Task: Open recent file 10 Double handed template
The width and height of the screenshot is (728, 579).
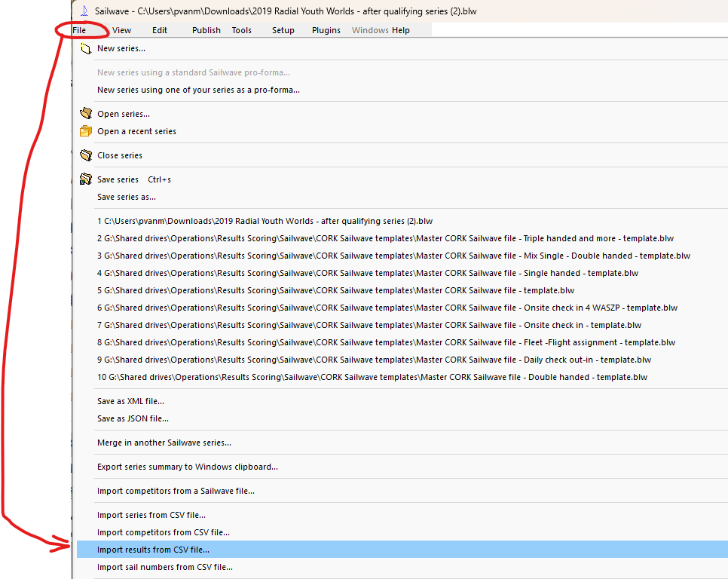Action: pos(372,377)
